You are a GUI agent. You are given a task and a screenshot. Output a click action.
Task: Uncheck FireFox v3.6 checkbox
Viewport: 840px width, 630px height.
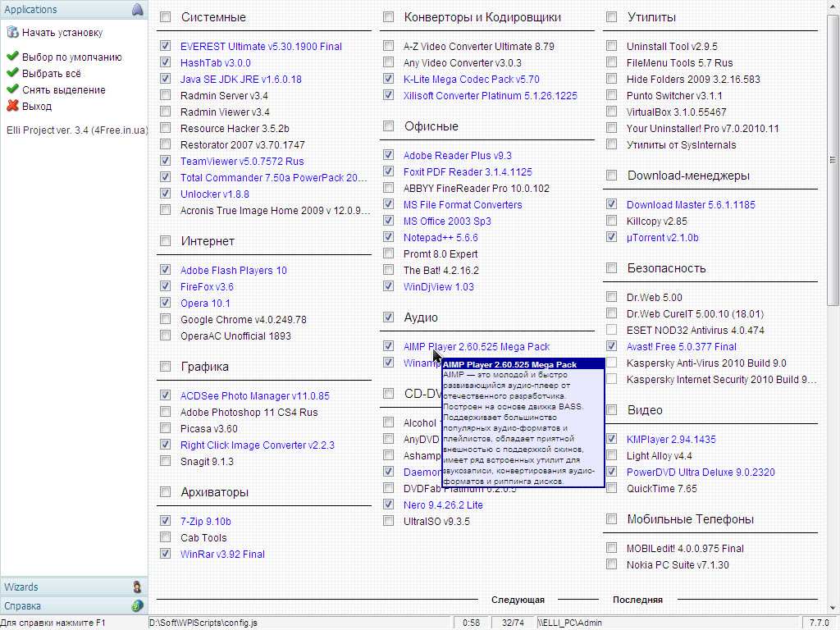(x=165, y=286)
